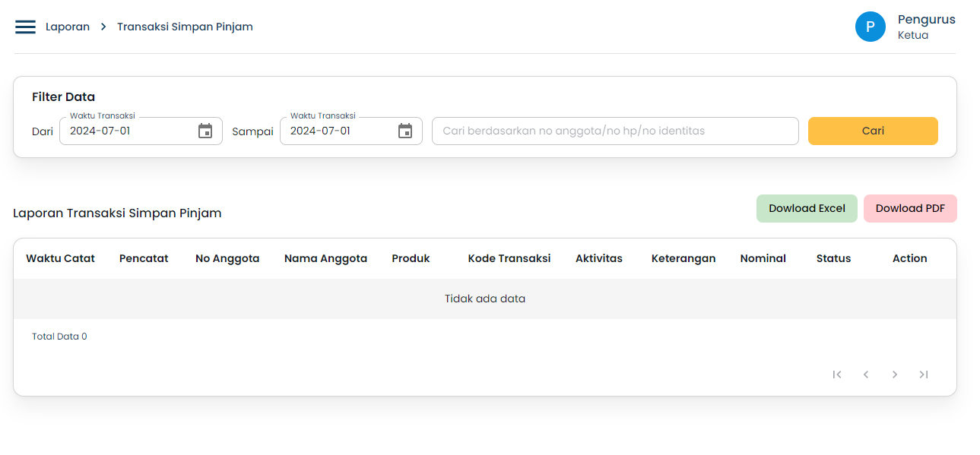This screenshot has width=980, height=455.
Task: Click the Pengurus Ketua account label
Action: click(x=926, y=26)
